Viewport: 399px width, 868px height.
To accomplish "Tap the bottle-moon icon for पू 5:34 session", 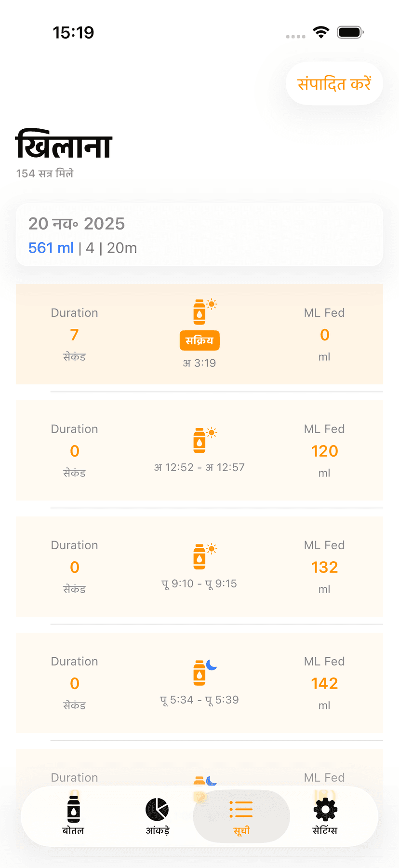I will coord(202,672).
